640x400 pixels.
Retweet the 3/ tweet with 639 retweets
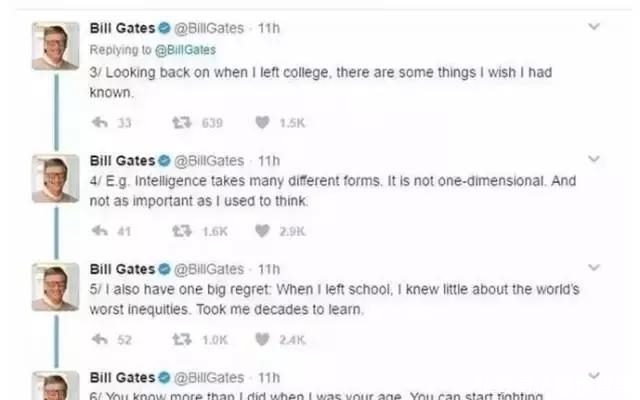[181, 123]
